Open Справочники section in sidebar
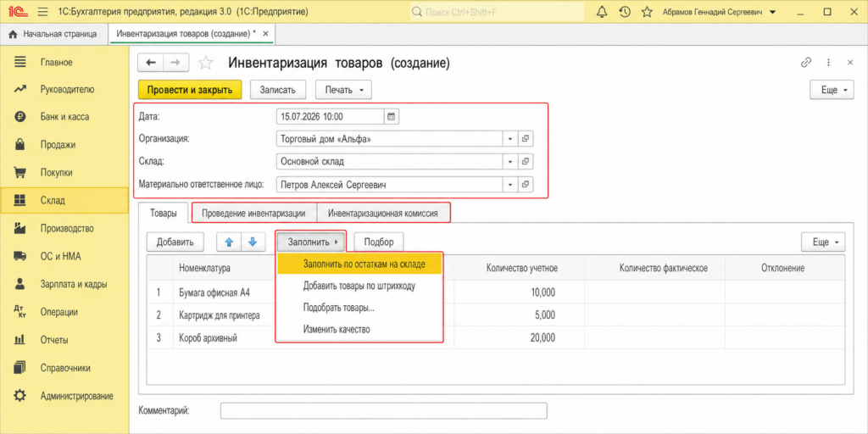Image resolution: width=868 pixels, height=434 pixels. coord(64,368)
